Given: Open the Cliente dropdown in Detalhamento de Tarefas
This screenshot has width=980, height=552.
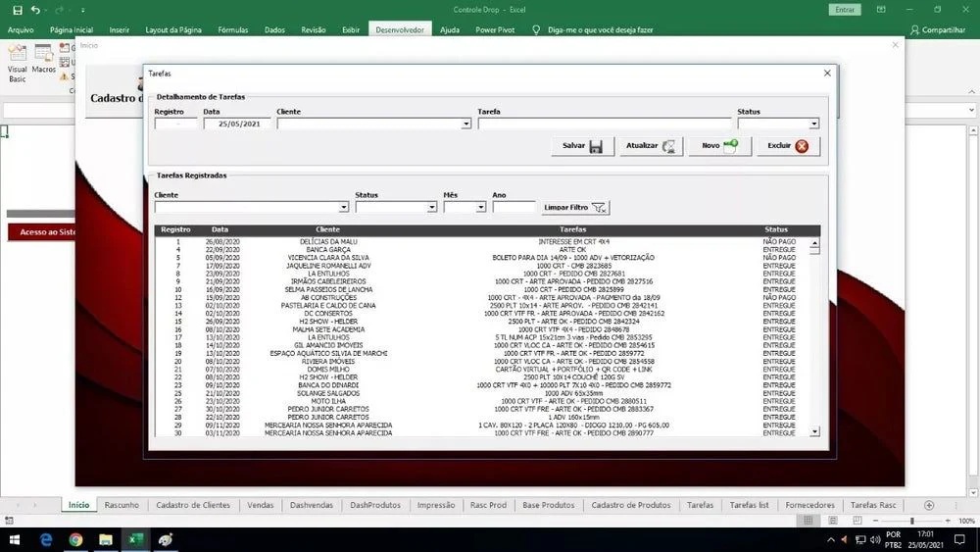Looking at the screenshot, I should click(x=465, y=124).
